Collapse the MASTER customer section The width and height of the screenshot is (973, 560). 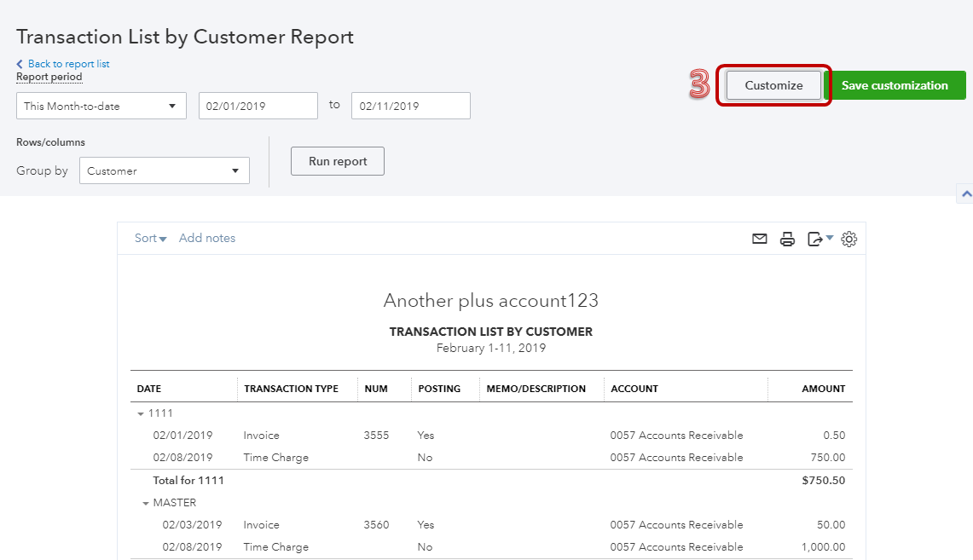pos(145,502)
